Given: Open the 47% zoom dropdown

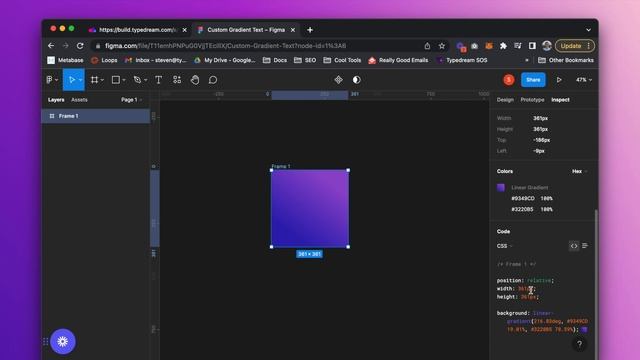Looking at the screenshot, I should point(584,80).
